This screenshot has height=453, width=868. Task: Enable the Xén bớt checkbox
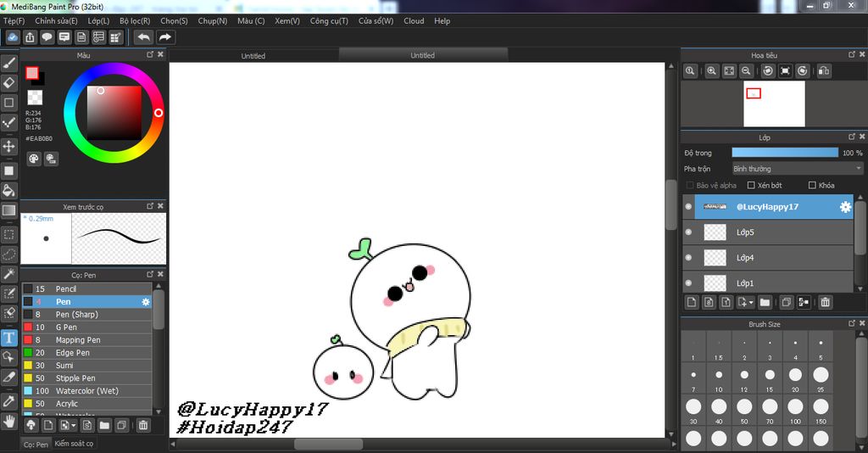[751, 185]
